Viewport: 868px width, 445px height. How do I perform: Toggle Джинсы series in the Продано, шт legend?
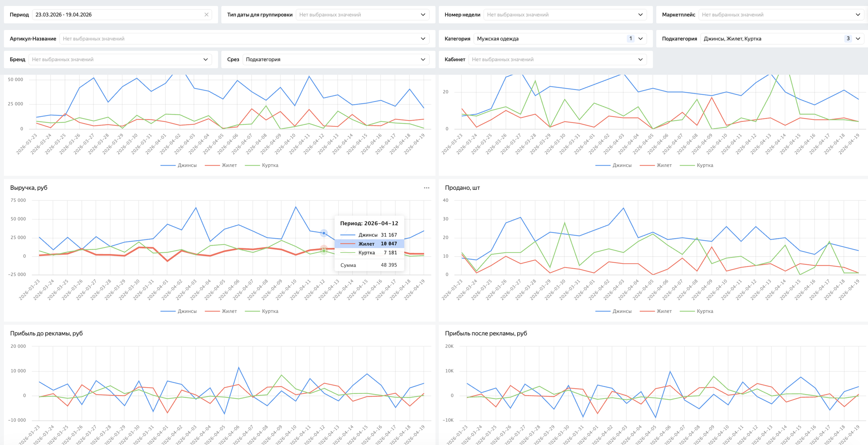(x=613, y=311)
